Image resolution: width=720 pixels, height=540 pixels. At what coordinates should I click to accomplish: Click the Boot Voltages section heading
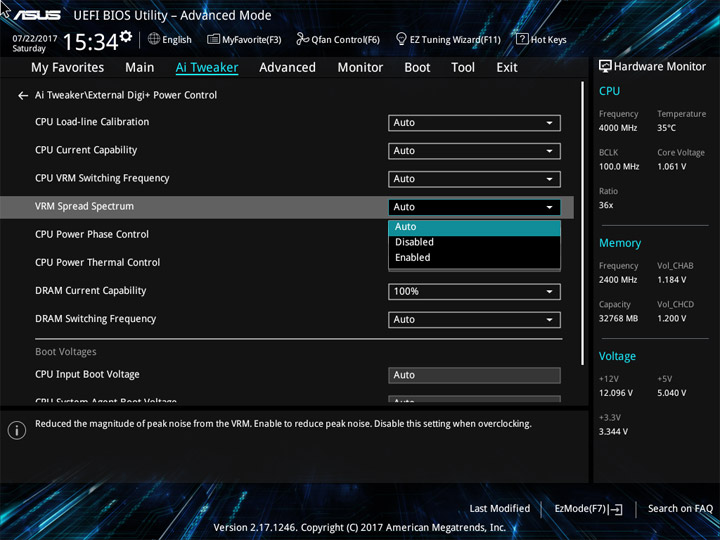click(x=66, y=352)
